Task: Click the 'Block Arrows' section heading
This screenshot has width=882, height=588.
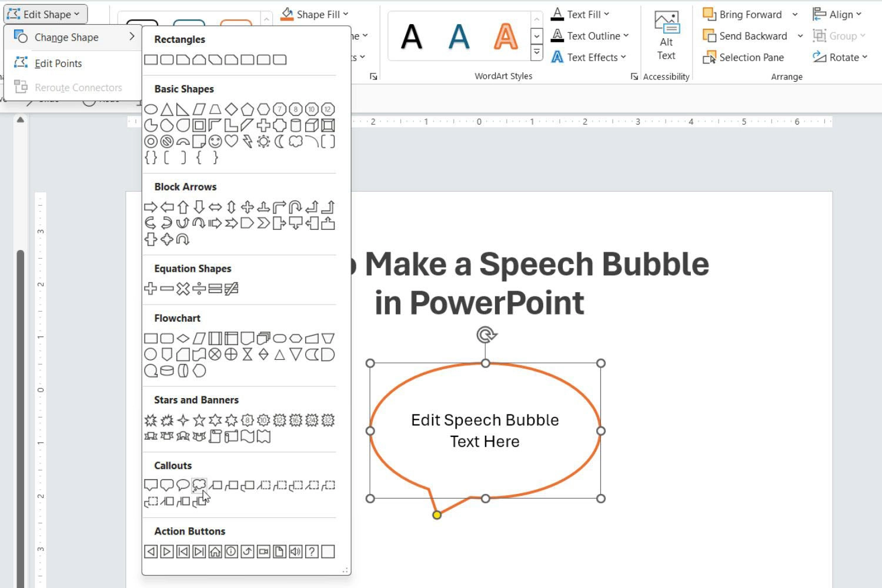Action: (185, 186)
